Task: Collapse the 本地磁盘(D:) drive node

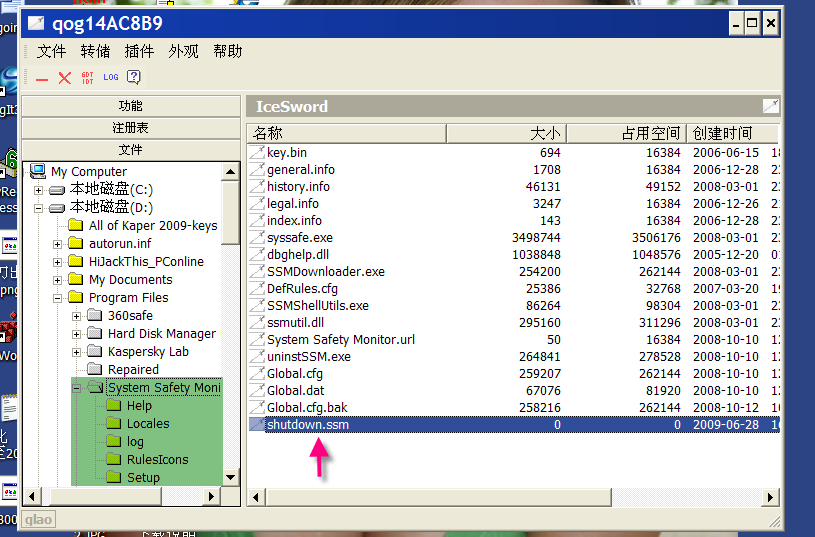Action: pyautogui.click(x=38, y=208)
